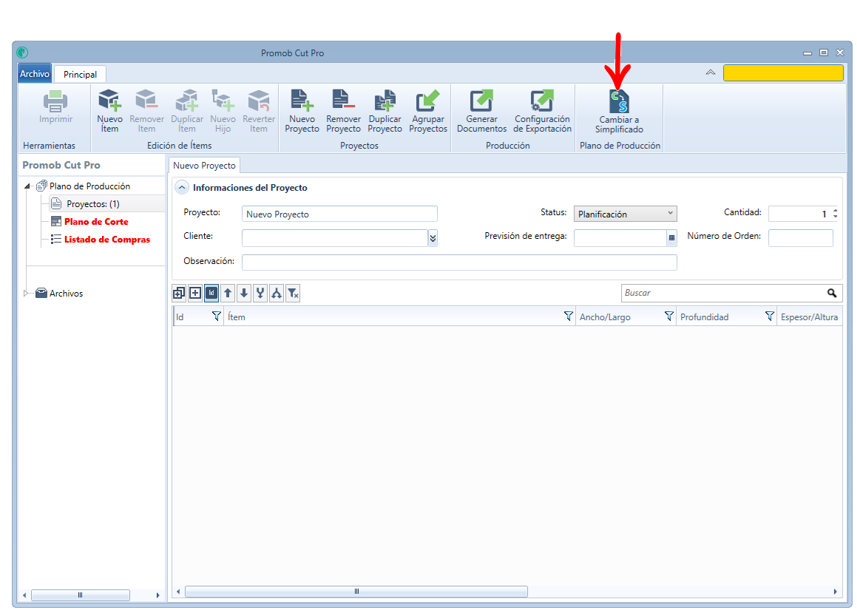Open the Status dropdown showing Planificación
This screenshot has height=616, width=857.
626,214
